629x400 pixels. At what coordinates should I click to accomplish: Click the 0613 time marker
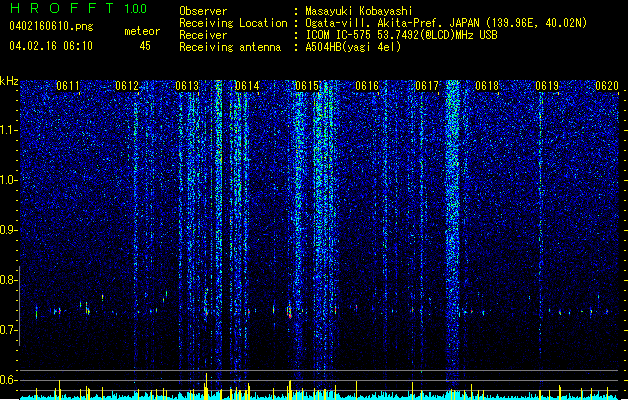(x=187, y=86)
